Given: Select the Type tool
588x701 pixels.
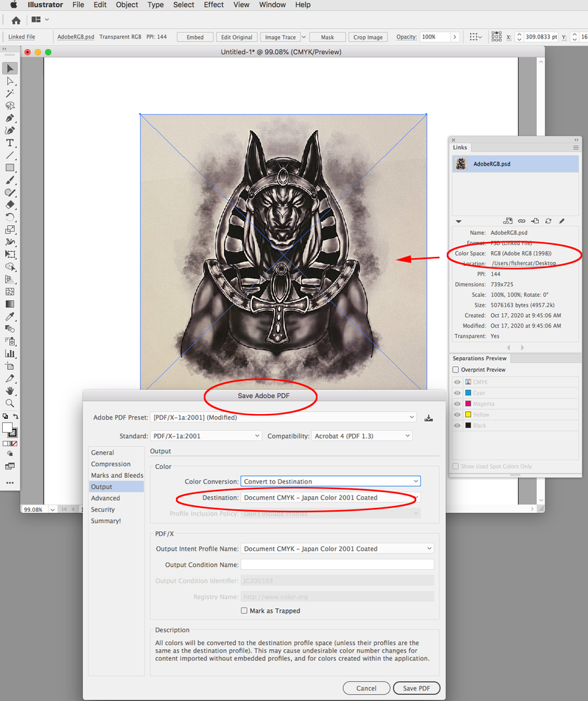Looking at the screenshot, I should [x=10, y=143].
